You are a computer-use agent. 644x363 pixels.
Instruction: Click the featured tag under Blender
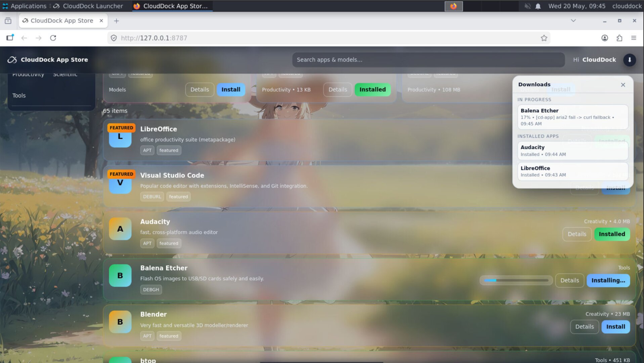tap(169, 336)
